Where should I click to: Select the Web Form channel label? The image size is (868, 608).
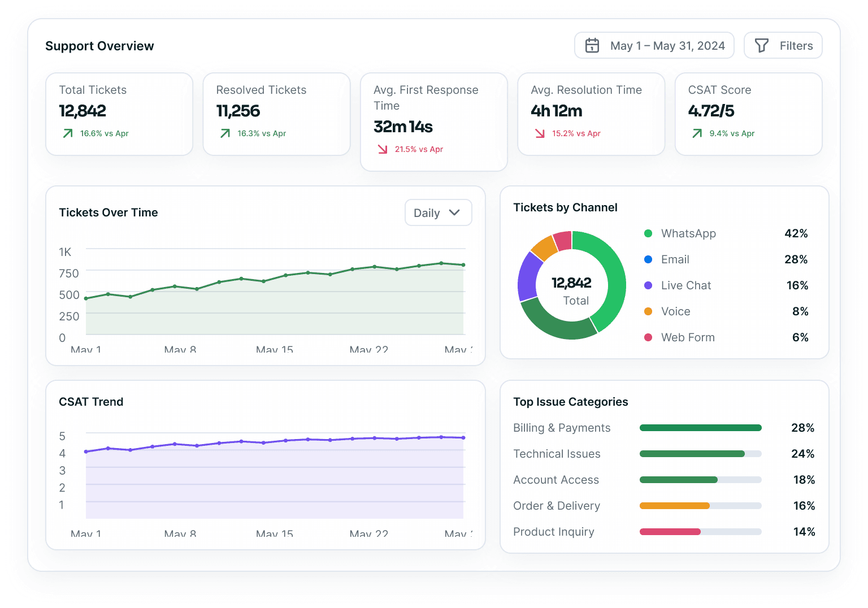coord(688,337)
